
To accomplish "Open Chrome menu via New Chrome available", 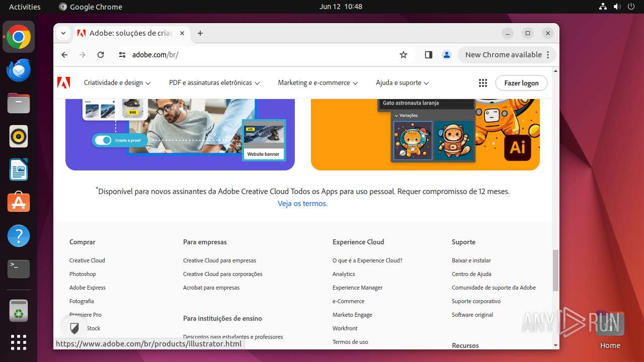I will coord(507,55).
